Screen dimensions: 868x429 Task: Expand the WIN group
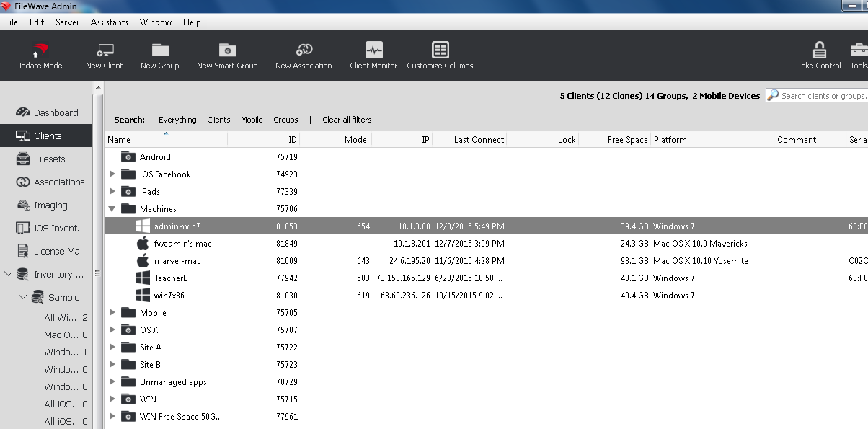pyautogui.click(x=112, y=399)
